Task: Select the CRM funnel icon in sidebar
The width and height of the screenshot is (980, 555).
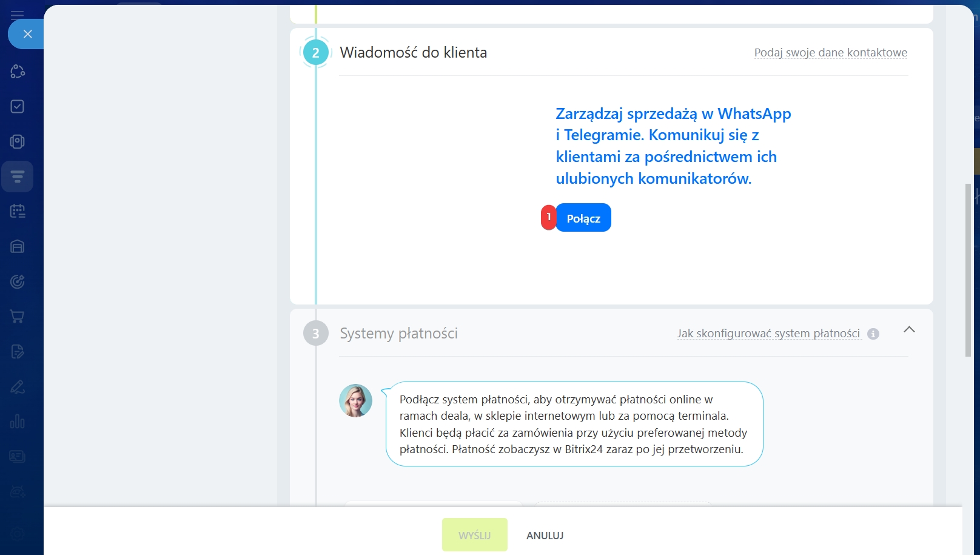Action: (18, 177)
